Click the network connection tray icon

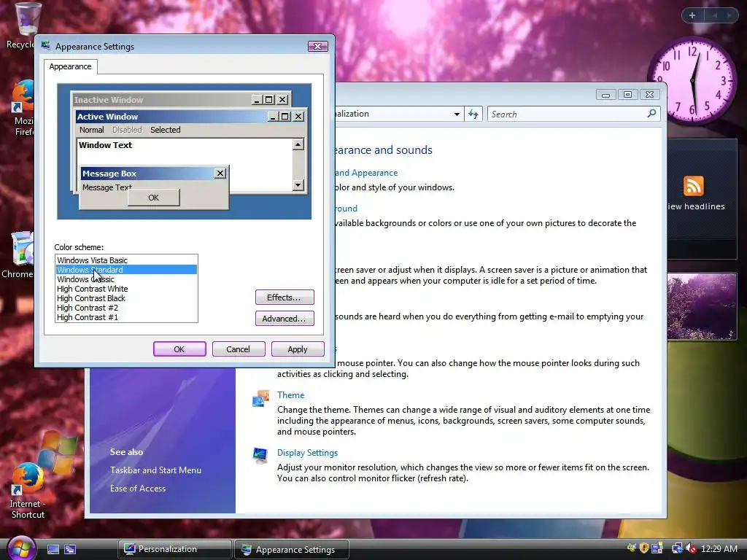tap(676, 549)
